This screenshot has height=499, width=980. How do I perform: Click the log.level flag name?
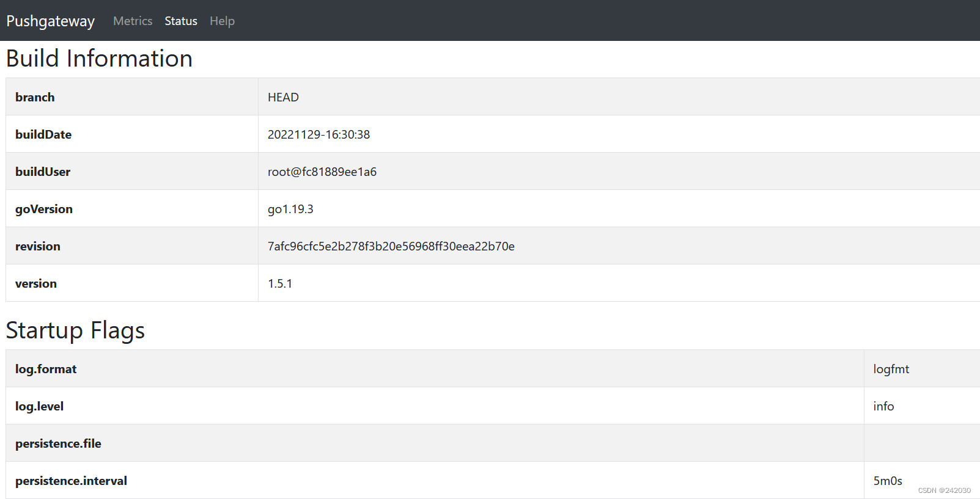39,406
